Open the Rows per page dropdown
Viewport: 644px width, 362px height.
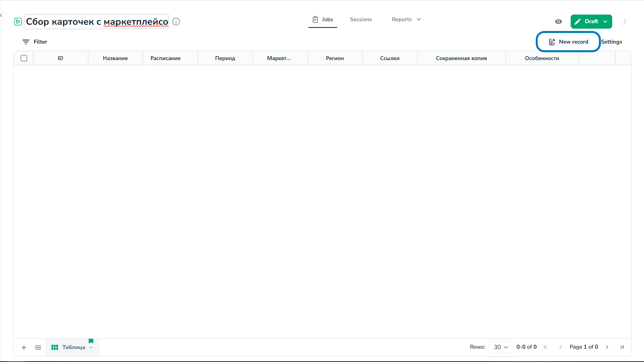(500, 347)
